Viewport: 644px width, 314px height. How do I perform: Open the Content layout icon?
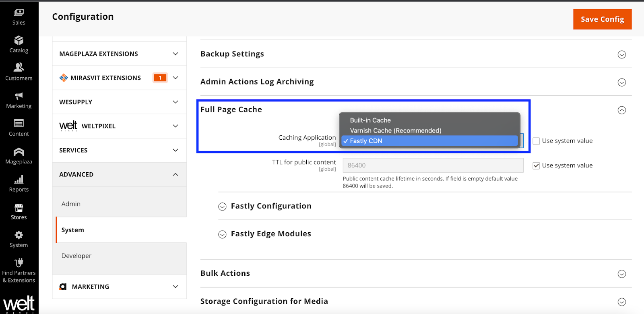click(x=19, y=123)
